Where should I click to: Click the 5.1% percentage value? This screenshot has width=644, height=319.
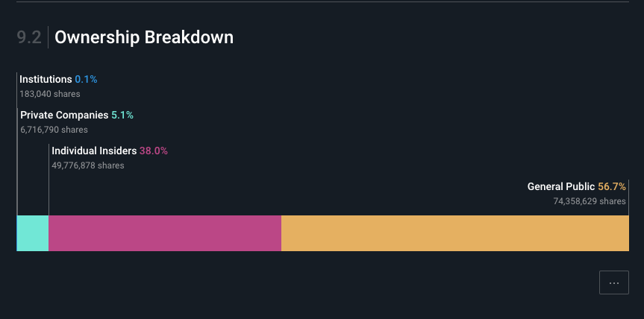[122, 116]
